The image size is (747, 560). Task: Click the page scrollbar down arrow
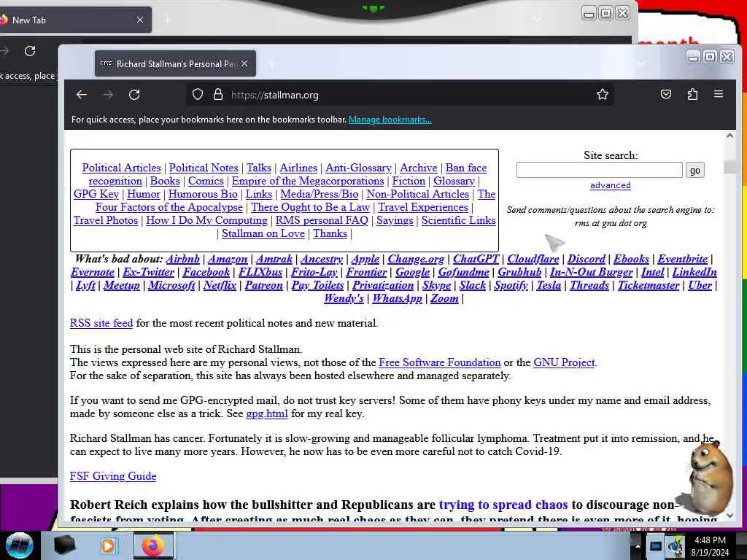729,516
